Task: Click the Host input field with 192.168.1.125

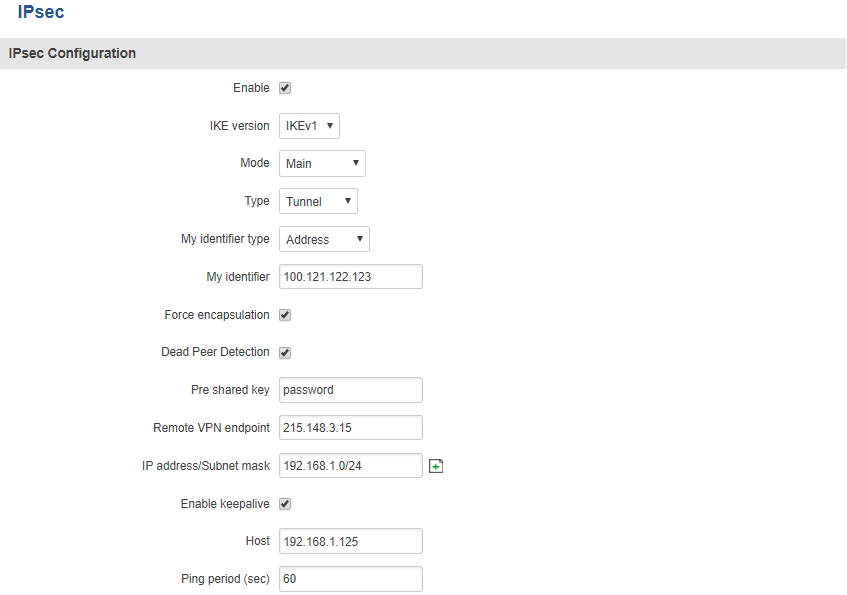Action: tap(350, 542)
